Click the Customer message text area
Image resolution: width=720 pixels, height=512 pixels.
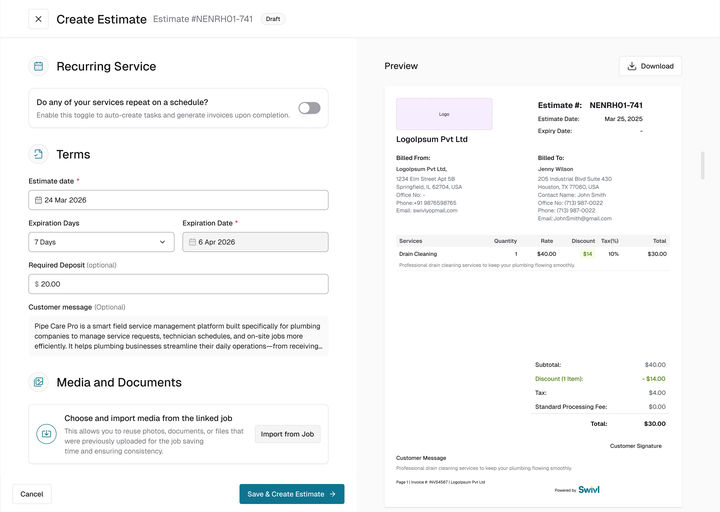coord(178,336)
